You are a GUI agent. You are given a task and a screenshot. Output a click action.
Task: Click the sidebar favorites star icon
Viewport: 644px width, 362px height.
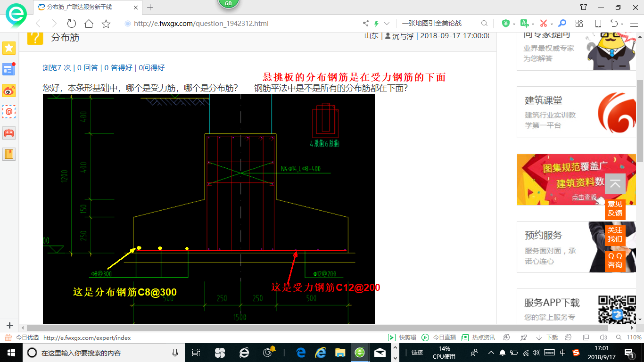[9, 48]
